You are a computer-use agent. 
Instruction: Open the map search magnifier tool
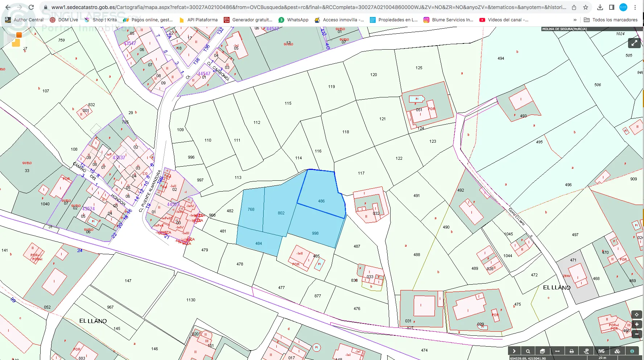(528, 351)
